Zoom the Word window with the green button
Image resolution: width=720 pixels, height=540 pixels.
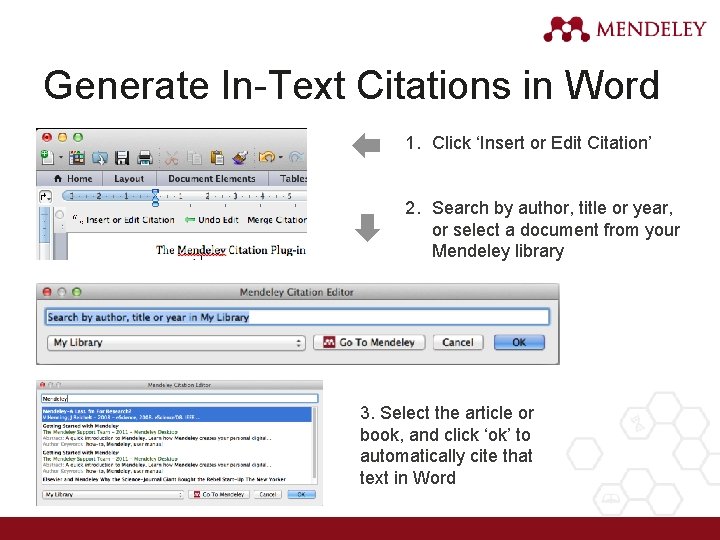coord(78,137)
